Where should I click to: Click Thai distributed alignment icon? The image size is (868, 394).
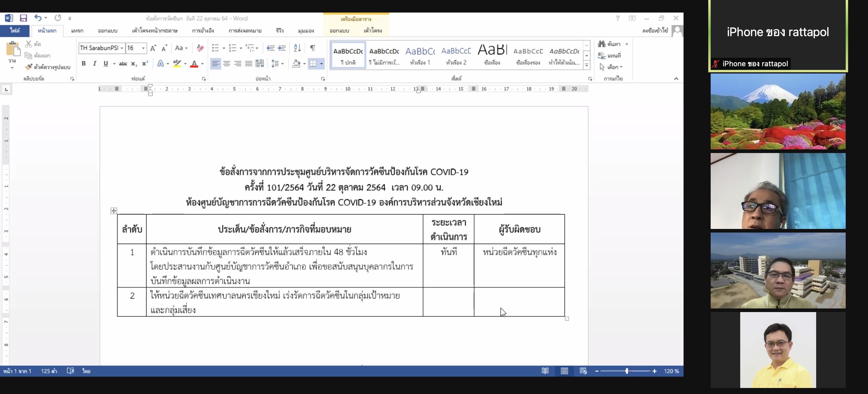(x=260, y=63)
